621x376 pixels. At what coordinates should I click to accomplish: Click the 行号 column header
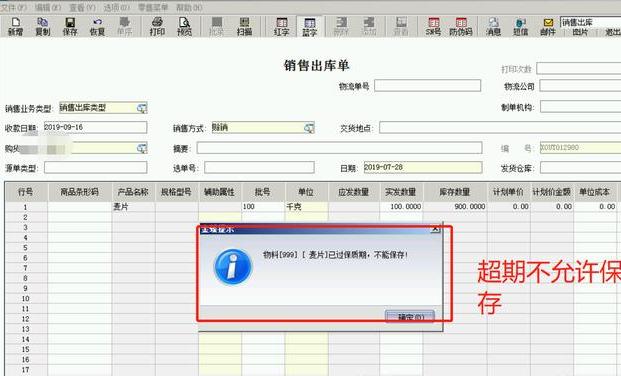click(x=26, y=192)
